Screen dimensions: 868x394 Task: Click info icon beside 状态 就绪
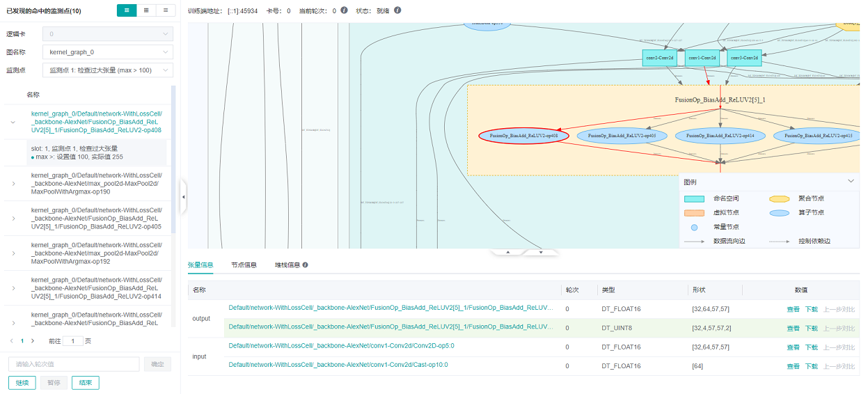click(x=397, y=11)
